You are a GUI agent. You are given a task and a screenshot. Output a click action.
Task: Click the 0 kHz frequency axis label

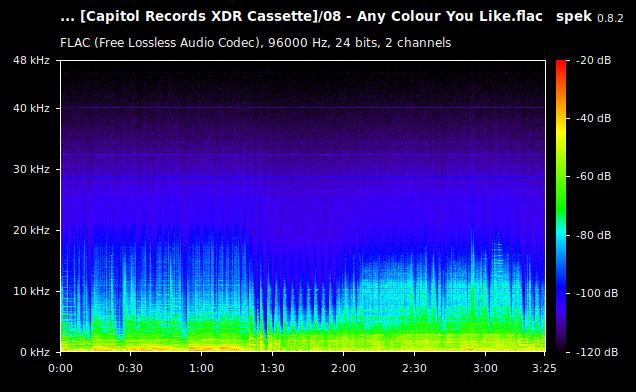(x=35, y=352)
